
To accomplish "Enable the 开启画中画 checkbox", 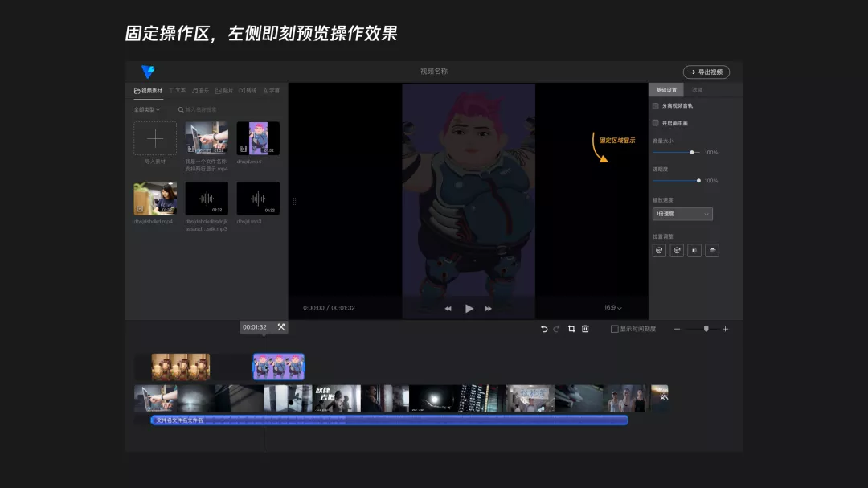I will coord(656,123).
